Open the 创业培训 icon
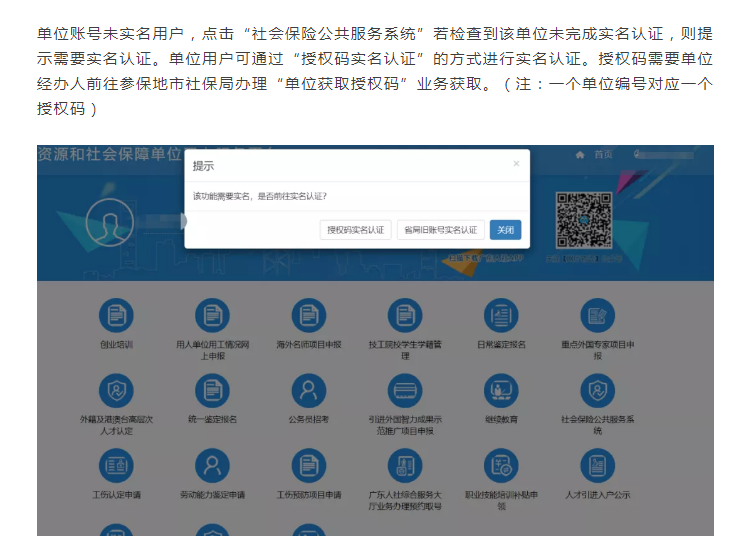The width and height of the screenshot is (740, 557). 116,317
